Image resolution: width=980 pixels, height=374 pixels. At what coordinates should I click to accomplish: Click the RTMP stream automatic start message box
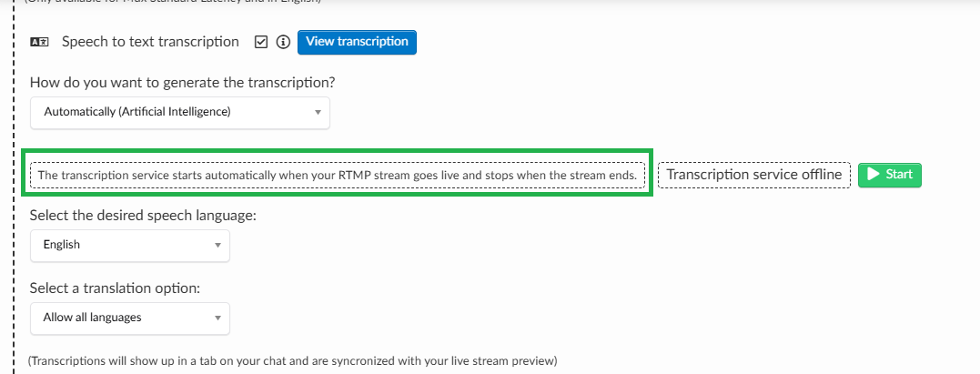[x=338, y=175]
